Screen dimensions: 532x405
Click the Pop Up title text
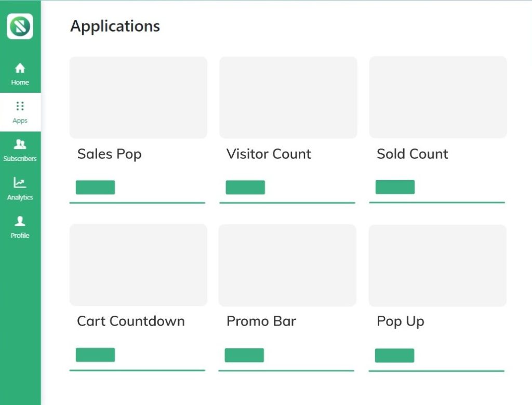[400, 321]
